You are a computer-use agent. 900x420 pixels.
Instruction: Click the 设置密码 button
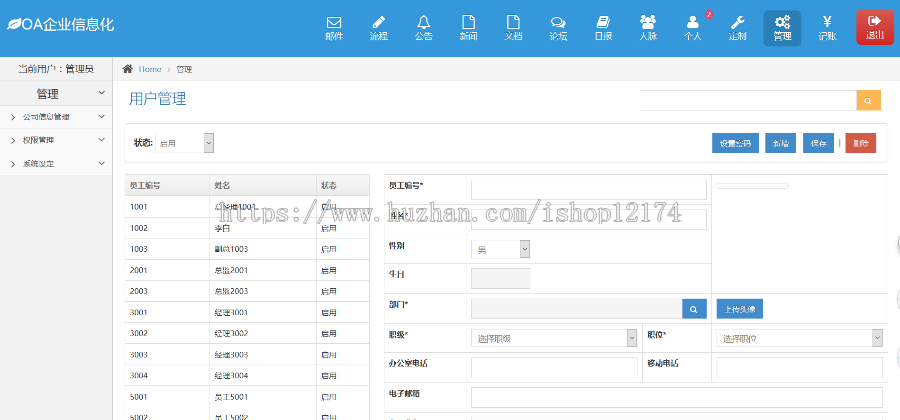(735, 143)
